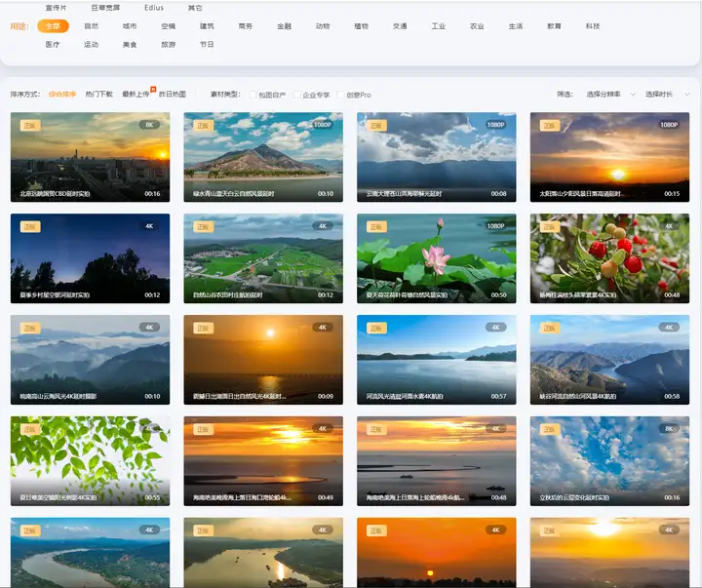
Task: Choose the 空镜 category
Action: (169, 26)
